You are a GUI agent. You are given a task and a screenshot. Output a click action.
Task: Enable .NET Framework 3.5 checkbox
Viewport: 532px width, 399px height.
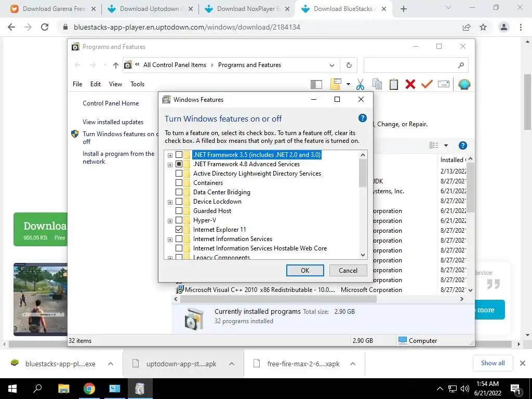point(179,155)
